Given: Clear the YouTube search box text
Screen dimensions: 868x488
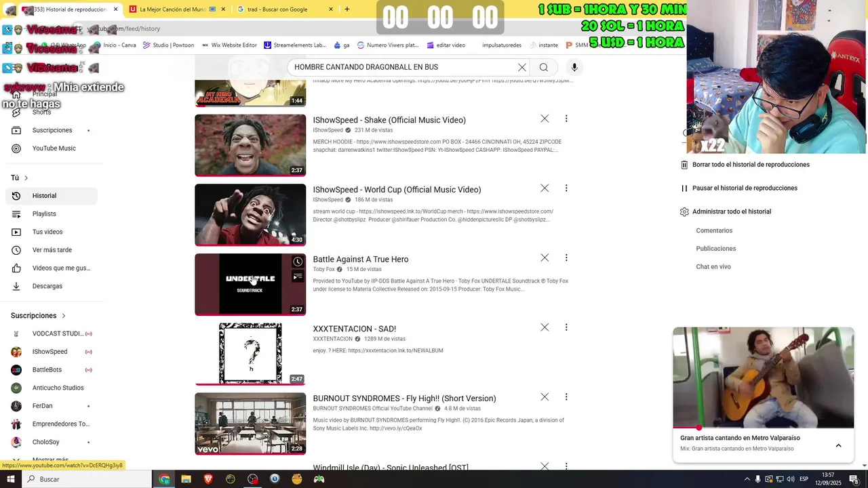Looking at the screenshot, I should [522, 67].
